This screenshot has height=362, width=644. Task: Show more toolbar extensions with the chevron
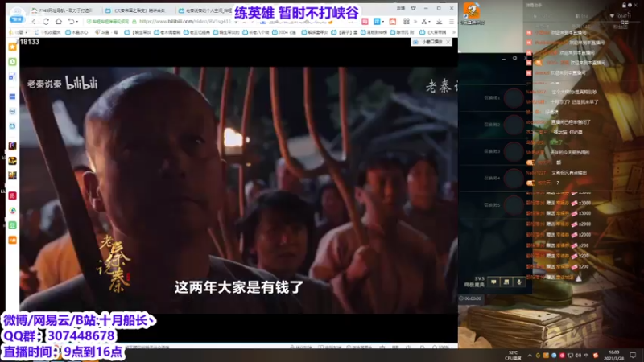[415, 22]
